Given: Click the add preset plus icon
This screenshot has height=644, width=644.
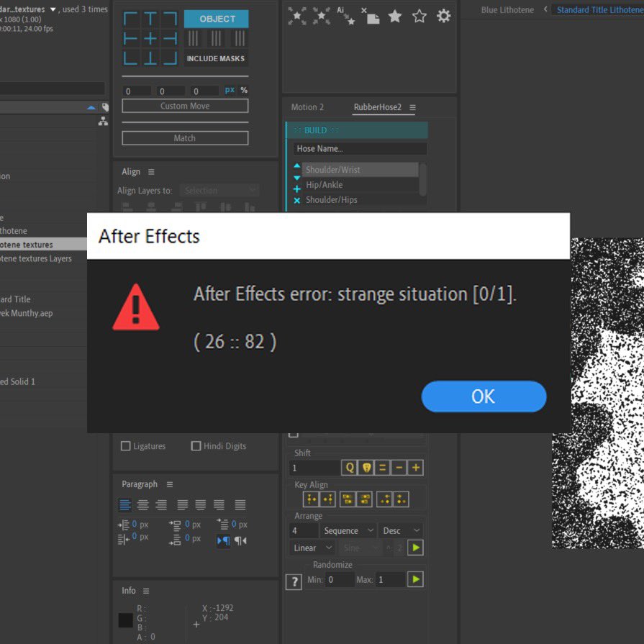Looking at the screenshot, I should (297, 189).
